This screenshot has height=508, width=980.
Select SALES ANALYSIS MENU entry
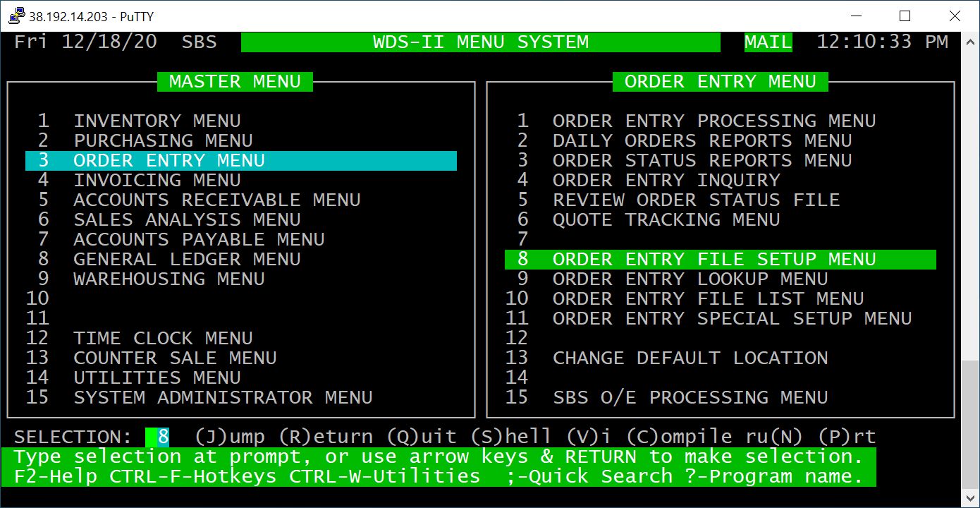coord(187,219)
